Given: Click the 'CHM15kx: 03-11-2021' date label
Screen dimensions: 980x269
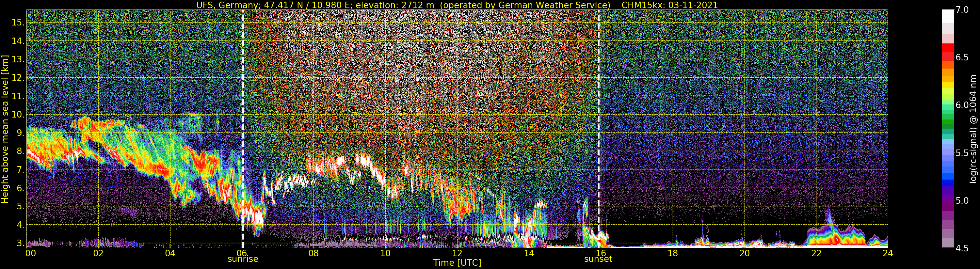Looking at the screenshot, I should click(x=669, y=5).
